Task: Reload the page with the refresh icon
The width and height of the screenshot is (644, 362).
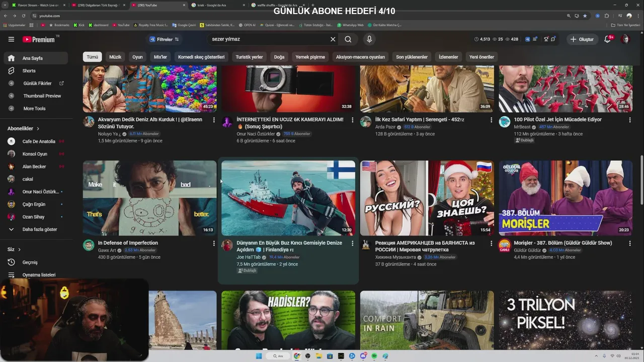Action: point(23,16)
